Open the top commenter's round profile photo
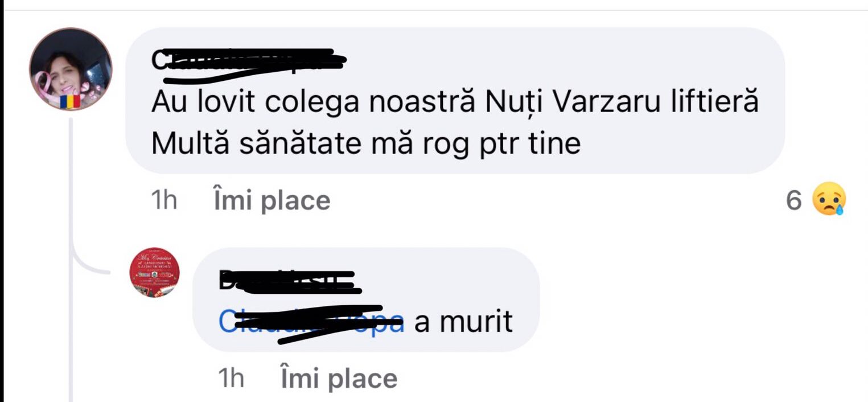The width and height of the screenshot is (868, 402). (x=71, y=69)
